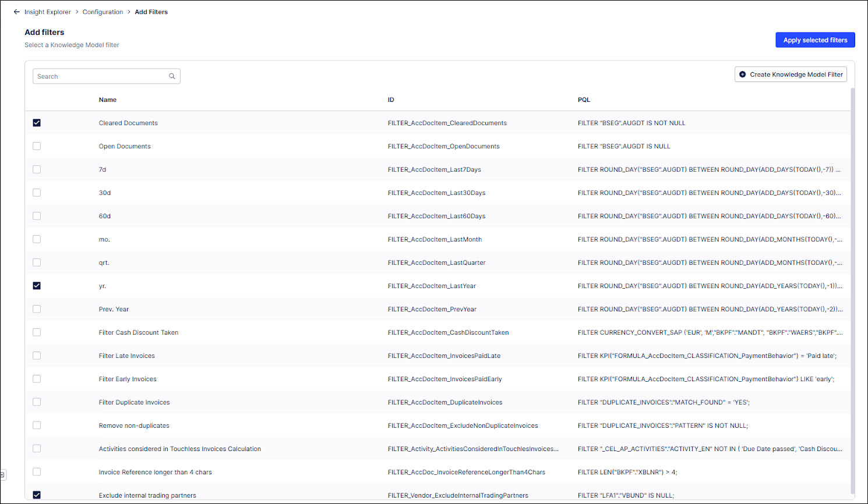This screenshot has height=504, width=868.
Task: Click ID FILTER_AccDocItem_OpenDocuments
Action: (444, 146)
